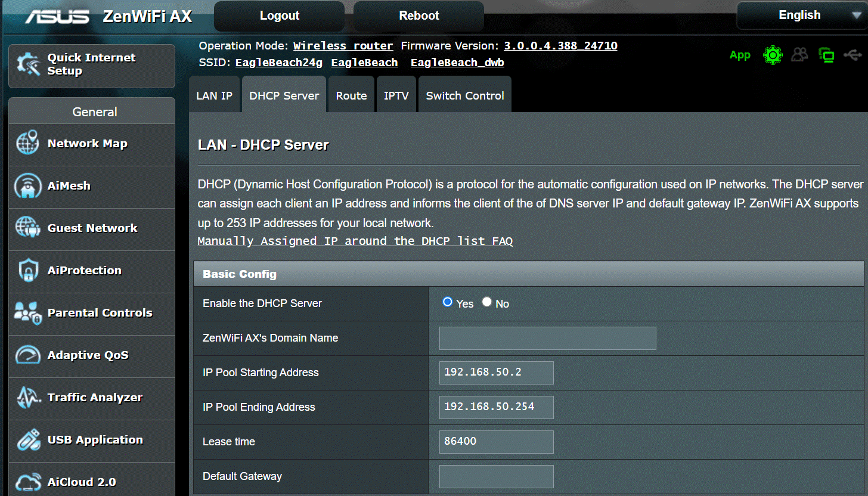This screenshot has width=868, height=496.
Task: Open the EagleBeach24g SSID link
Action: 279,63
